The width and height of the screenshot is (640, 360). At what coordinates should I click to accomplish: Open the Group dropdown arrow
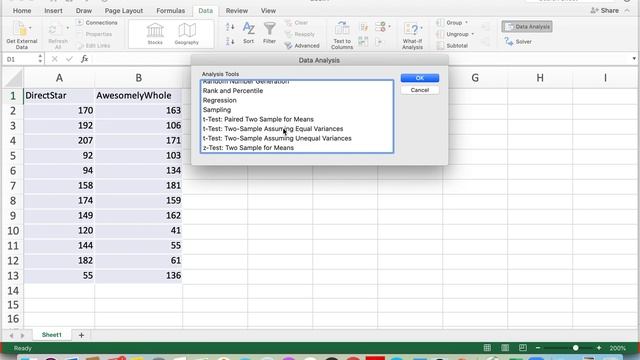coord(467,23)
